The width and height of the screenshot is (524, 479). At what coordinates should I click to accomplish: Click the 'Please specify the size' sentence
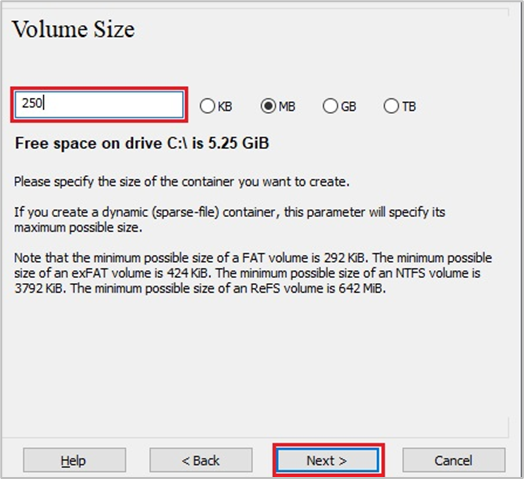(x=181, y=182)
